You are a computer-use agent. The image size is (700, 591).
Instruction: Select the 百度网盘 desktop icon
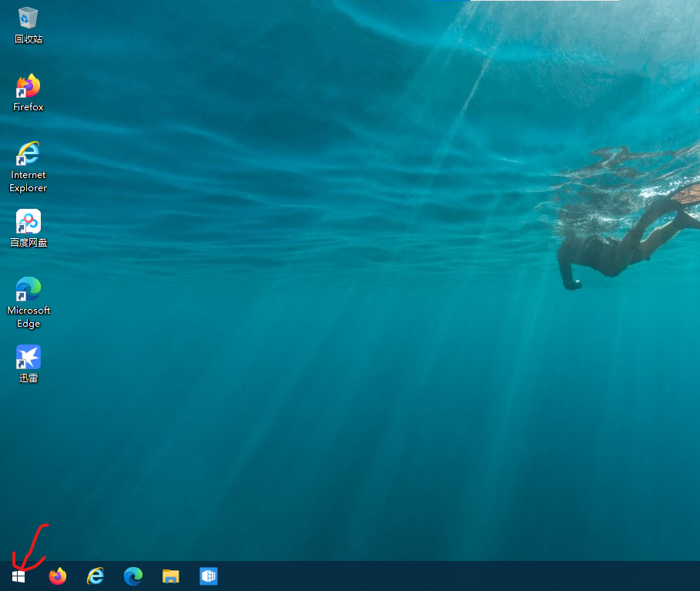(28, 222)
